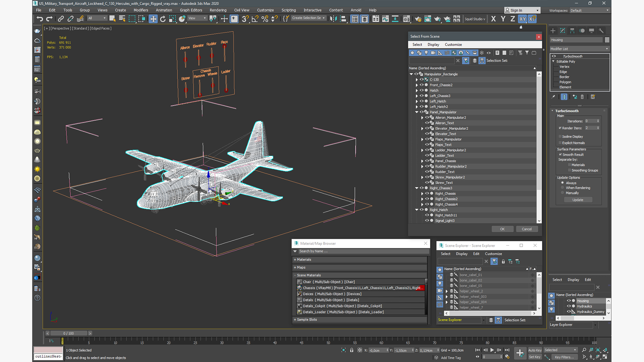
Task: Click the Remove Modifier trash icon
Action: [x=582, y=97]
